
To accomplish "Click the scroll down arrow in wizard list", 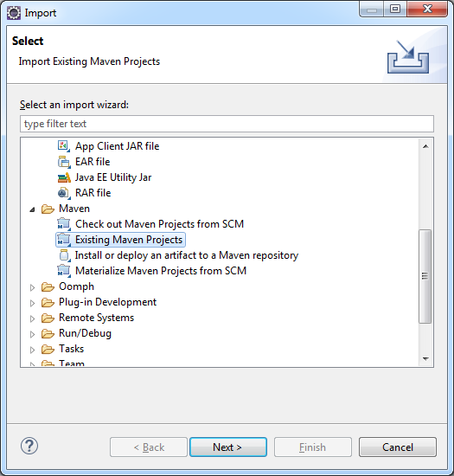I will [425, 358].
